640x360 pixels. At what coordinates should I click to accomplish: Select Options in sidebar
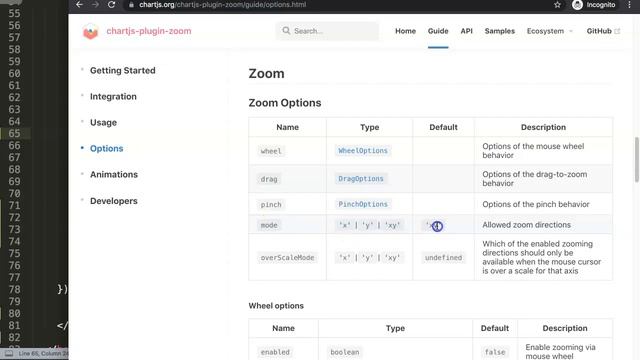coord(107,149)
